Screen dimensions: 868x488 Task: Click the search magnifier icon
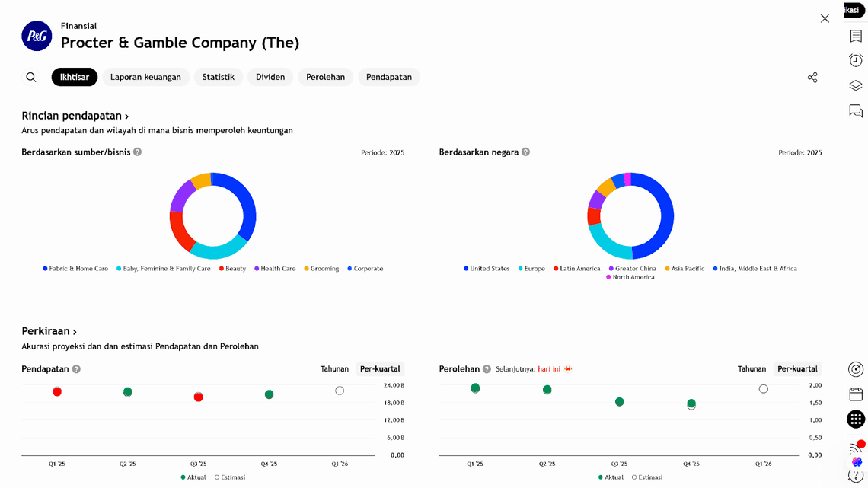tap(31, 77)
